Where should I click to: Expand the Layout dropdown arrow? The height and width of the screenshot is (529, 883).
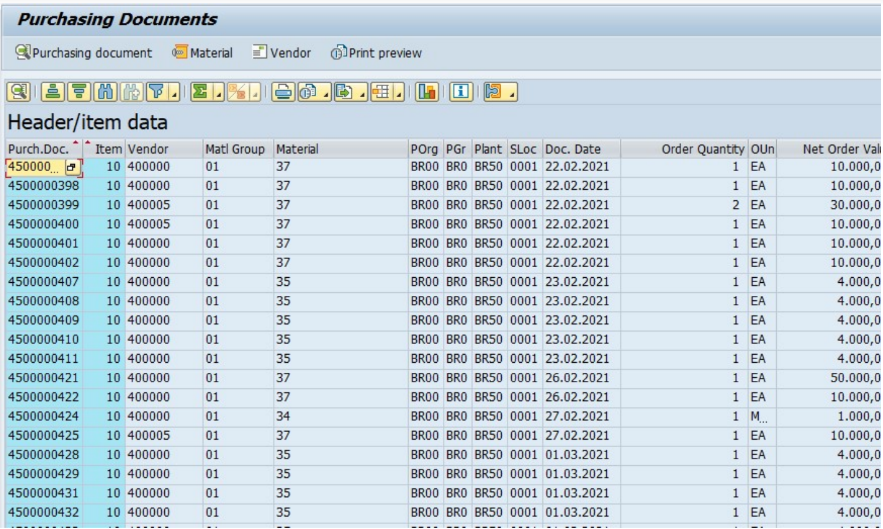[x=399, y=92]
